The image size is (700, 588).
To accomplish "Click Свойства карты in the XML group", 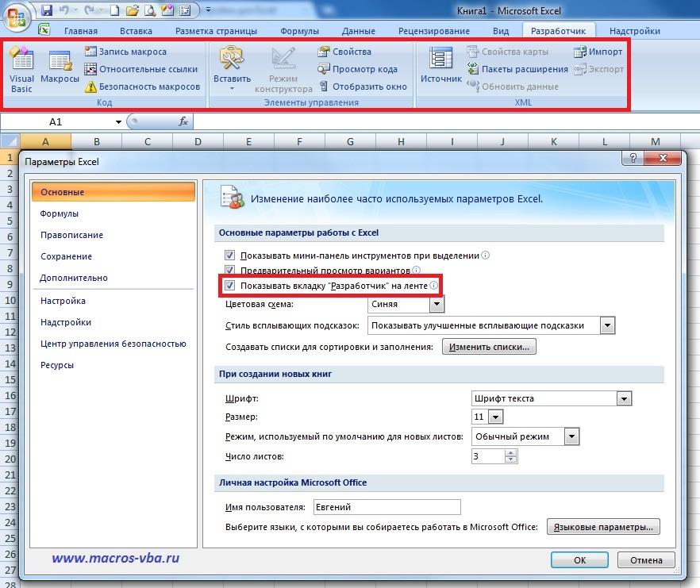I will pyautogui.click(x=508, y=52).
